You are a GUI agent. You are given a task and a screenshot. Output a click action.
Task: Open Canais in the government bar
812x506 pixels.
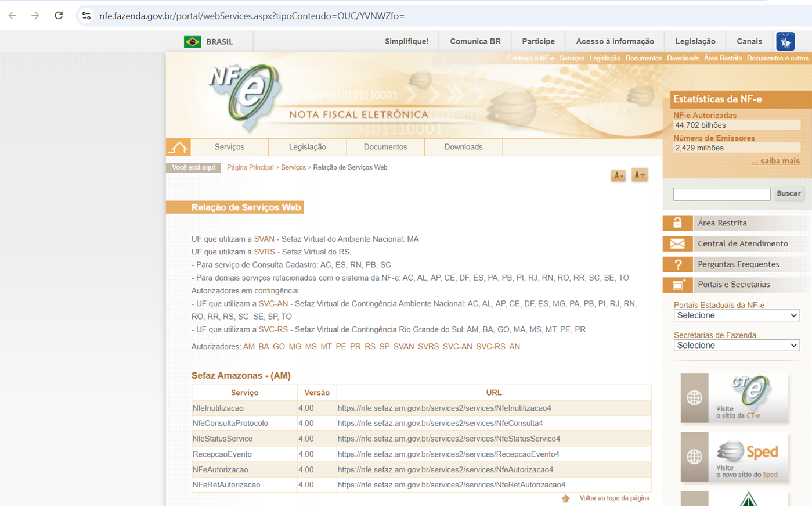click(749, 42)
